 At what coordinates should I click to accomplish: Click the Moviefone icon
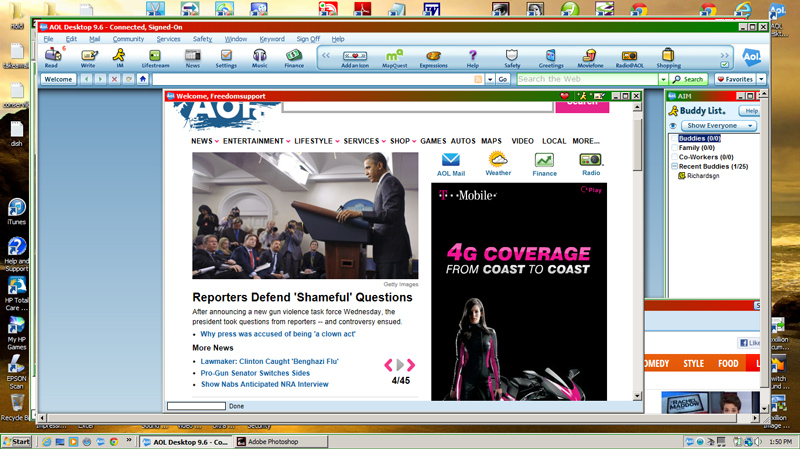coord(590,59)
